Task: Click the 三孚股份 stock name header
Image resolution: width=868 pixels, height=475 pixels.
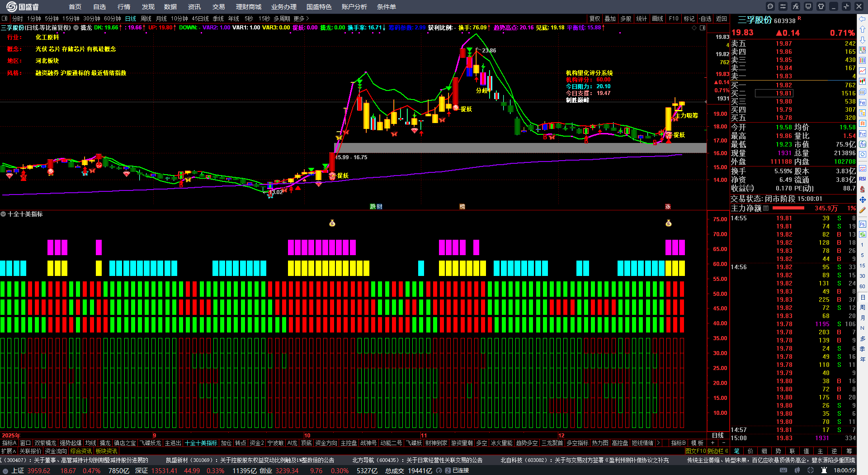Action: (x=755, y=20)
